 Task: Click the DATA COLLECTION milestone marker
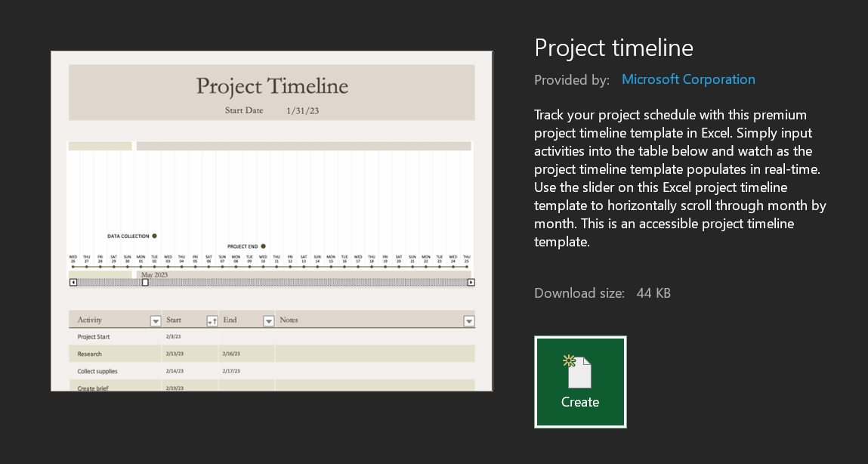pos(154,236)
